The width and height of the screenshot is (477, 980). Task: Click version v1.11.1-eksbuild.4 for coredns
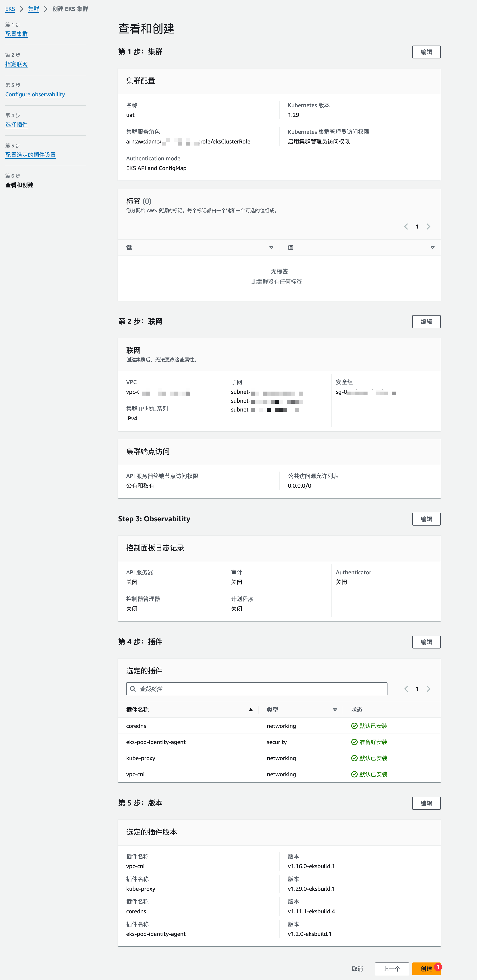click(x=311, y=911)
